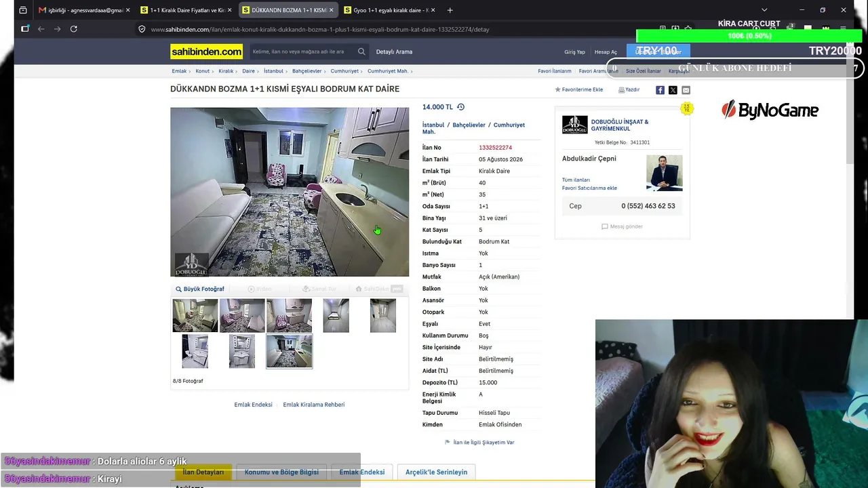Screen dimensions: 868x488
Task: Click the Konut breadcrumb link
Action: coord(203,71)
